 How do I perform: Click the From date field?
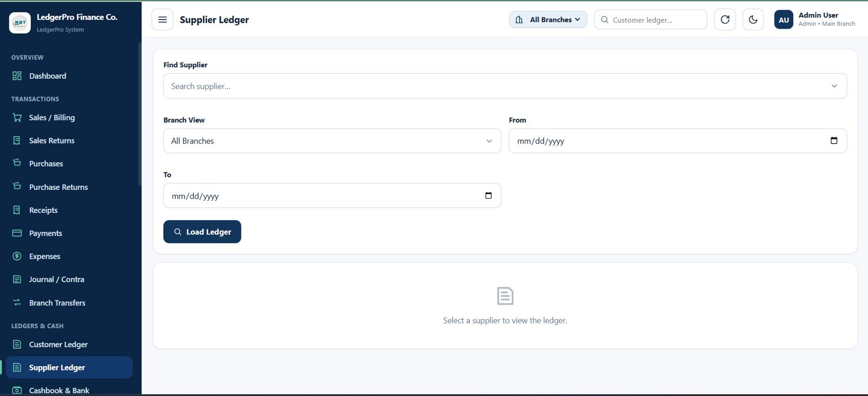click(x=678, y=141)
